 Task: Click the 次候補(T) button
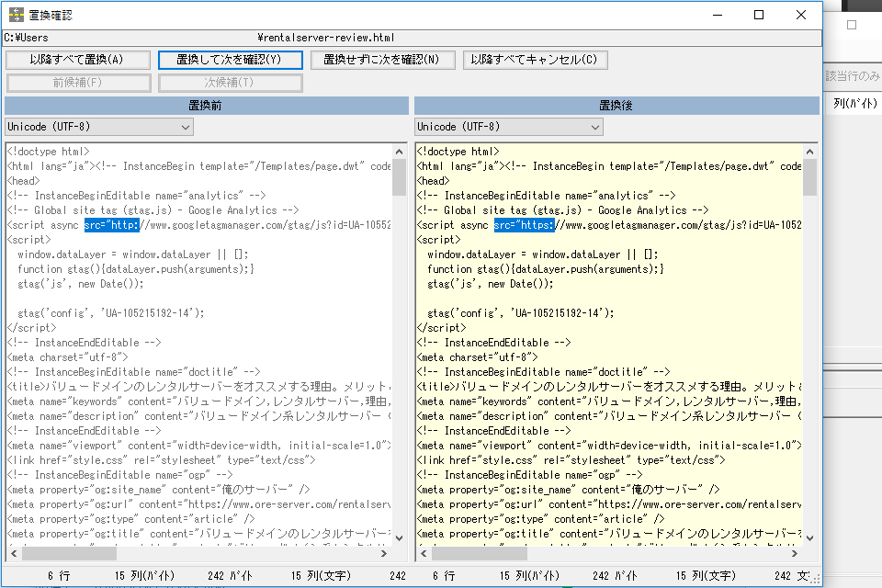[x=230, y=83]
